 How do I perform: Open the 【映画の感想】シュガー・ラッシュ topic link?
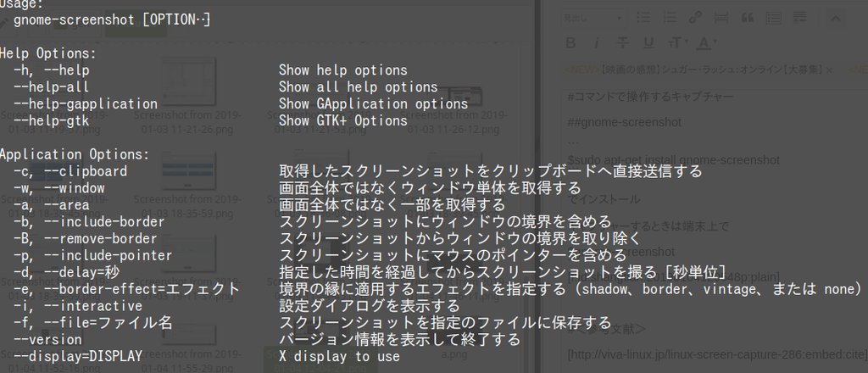[x=711, y=70]
